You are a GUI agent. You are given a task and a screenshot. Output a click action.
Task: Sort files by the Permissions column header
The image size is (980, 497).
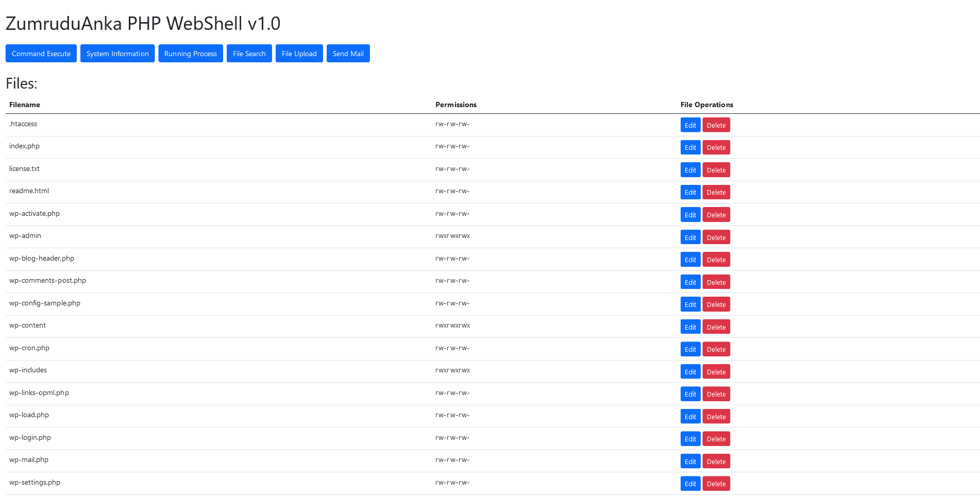(456, 105)
